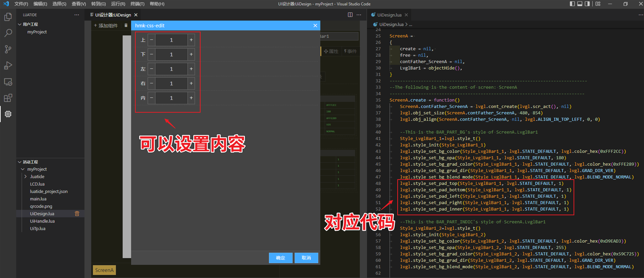Open UiHandle.lua in file tree
The height and width of the screenshot is (278, 644).
[42, 221]
